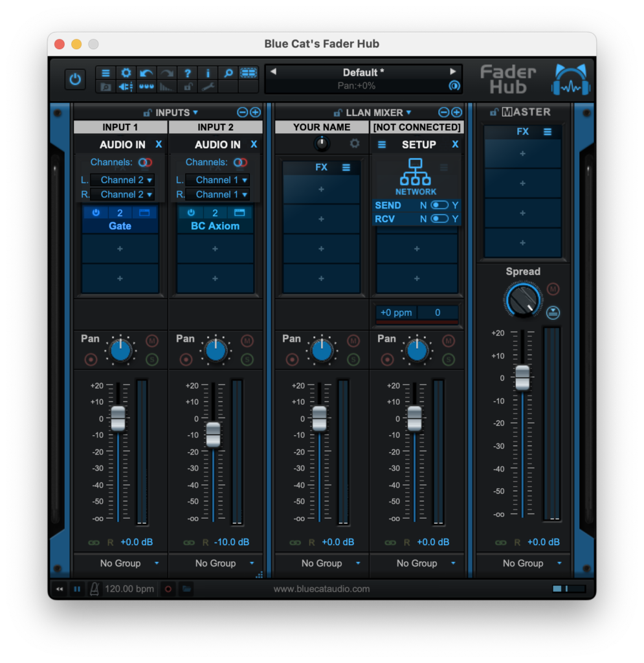
Task: Open YOUR NAME strip FX menu
Action: tap(346, 168)
